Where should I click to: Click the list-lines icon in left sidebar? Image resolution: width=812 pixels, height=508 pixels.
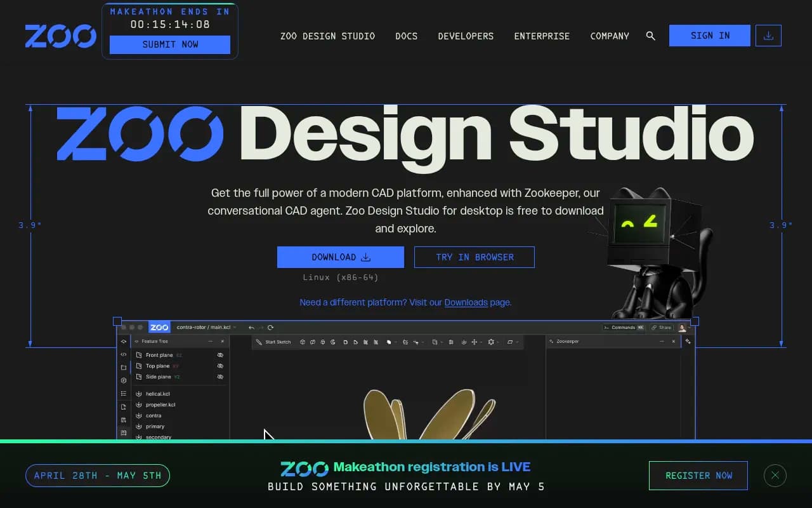[x=124, y=394]
